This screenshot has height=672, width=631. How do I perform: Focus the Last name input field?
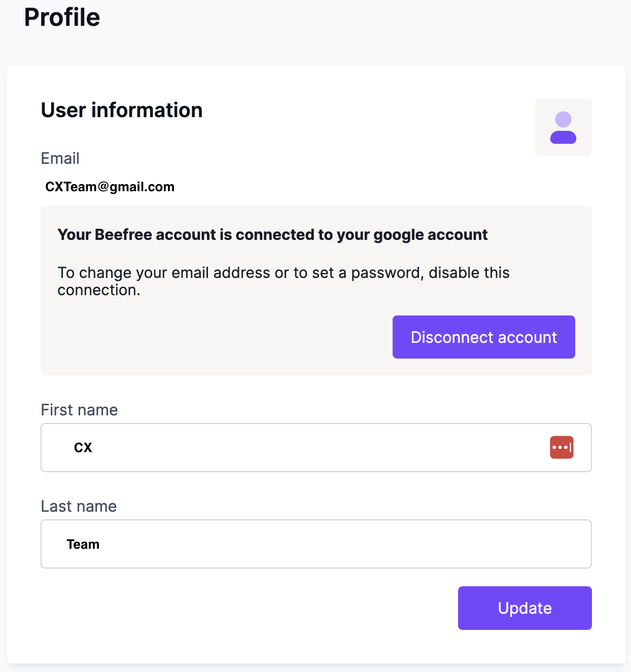pyautogui.click(x=316, y=544)
